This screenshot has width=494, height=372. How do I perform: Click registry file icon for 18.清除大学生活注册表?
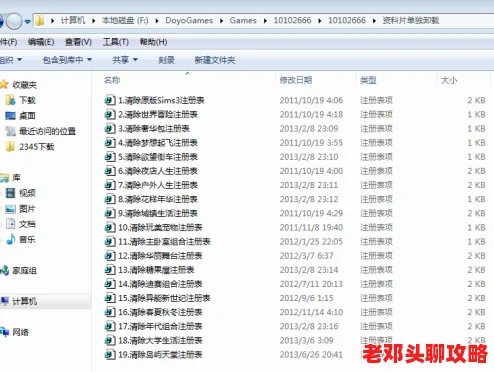(110, 340)
